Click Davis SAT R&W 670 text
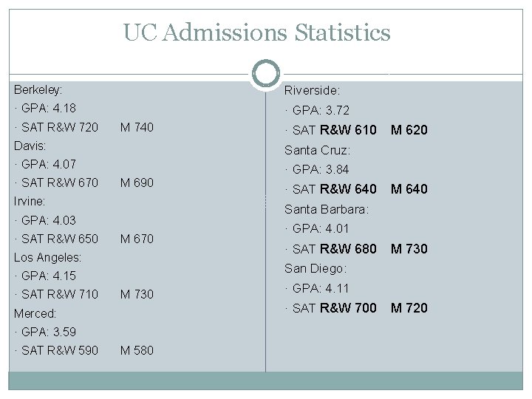532x399 pixels. pos(57,183)
